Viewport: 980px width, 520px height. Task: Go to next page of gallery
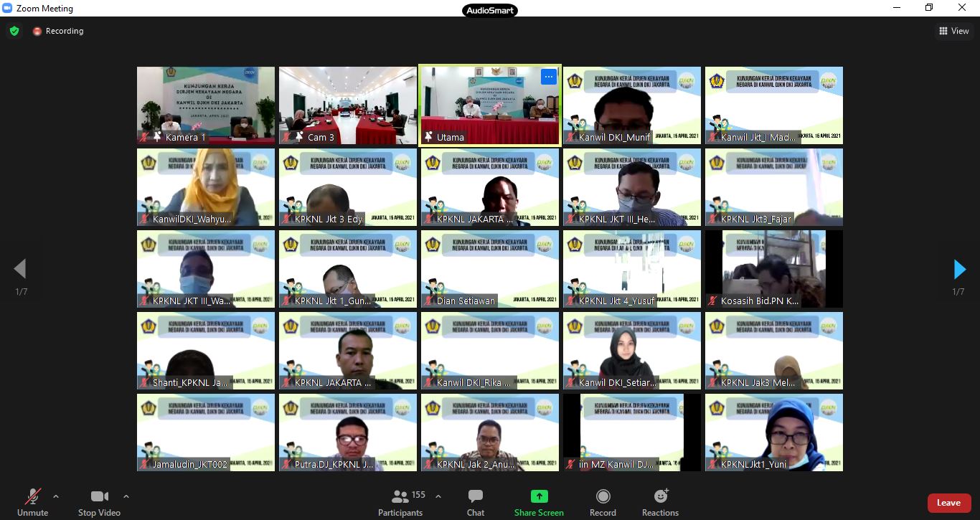959,270
